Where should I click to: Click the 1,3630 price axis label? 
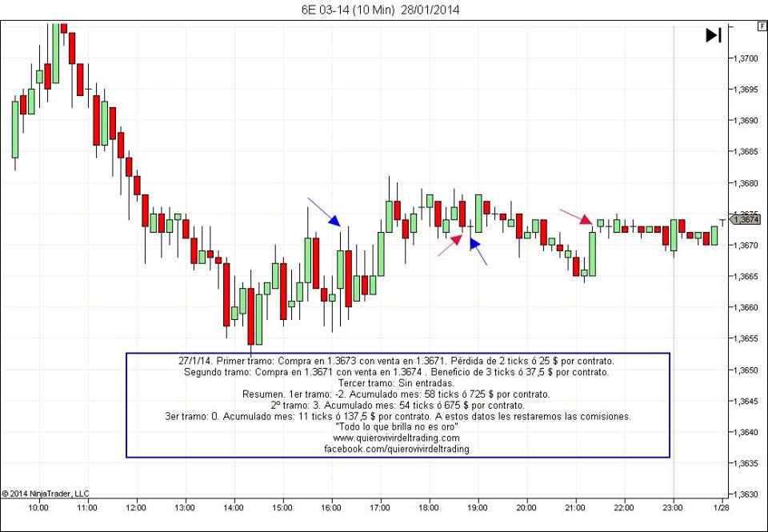pyautogui.click(x=745, y=494)
